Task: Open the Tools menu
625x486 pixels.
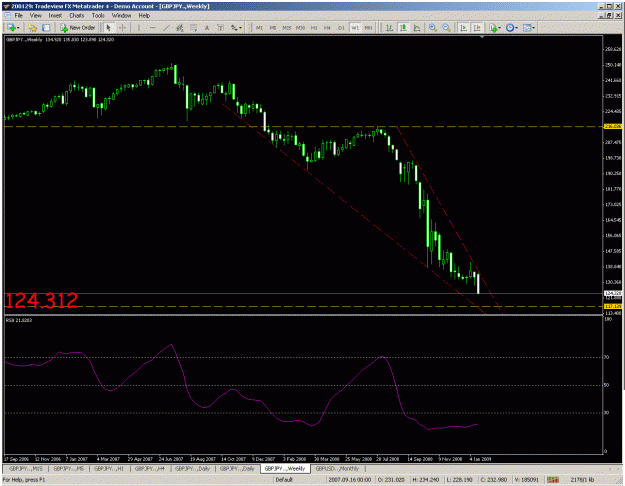Action: tap(98, 16)
